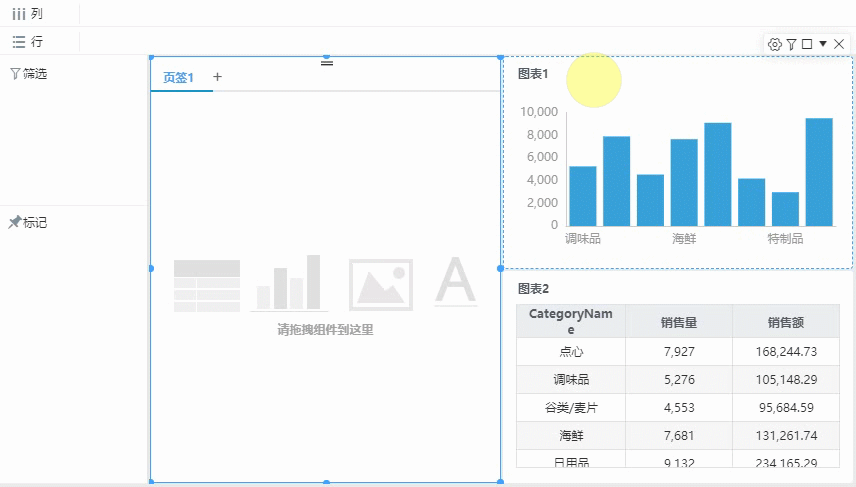
Task: Click the table component placeholder icon
Action: (x=207, y=286)
